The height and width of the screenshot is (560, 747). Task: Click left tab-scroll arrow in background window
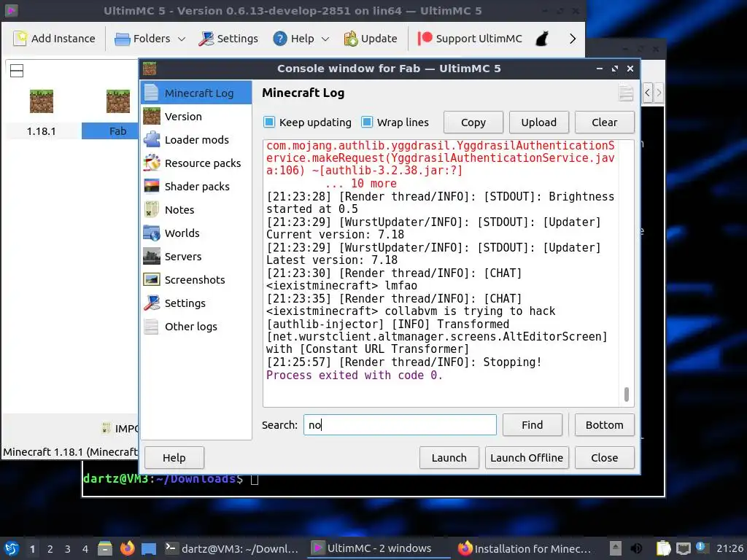pos(647,93)
